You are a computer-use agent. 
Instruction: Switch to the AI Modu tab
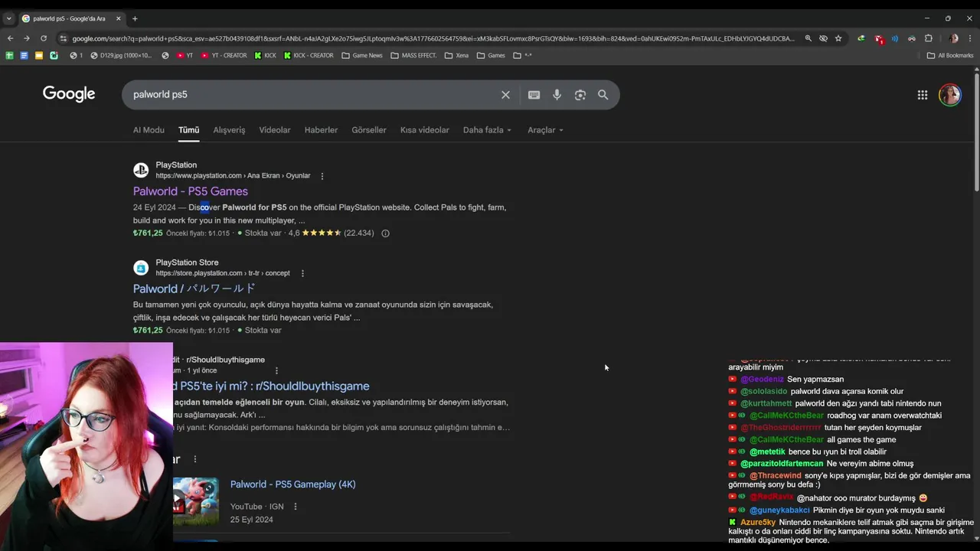pos(149,130)
